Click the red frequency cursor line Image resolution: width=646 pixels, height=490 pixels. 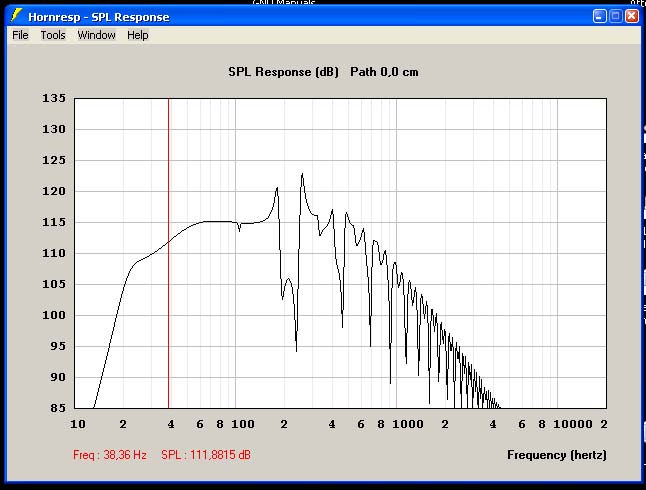pyautogui.click(x=169, y=253)
